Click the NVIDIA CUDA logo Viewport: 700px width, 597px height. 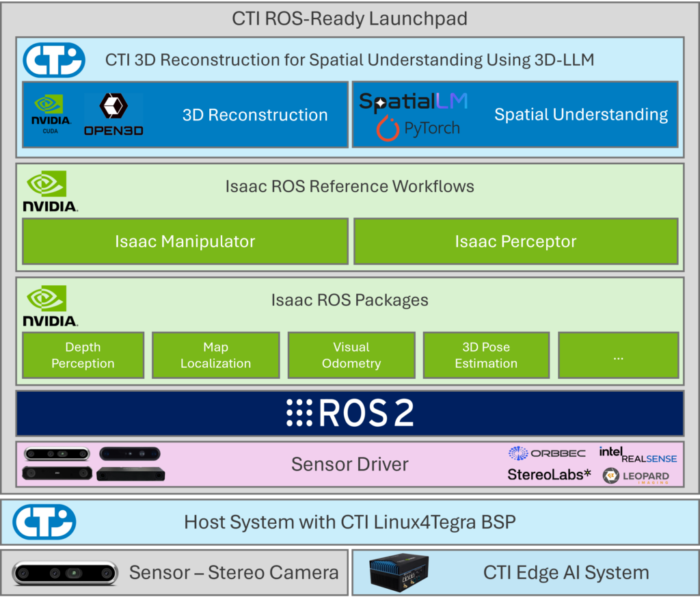[x=51, y=114]
